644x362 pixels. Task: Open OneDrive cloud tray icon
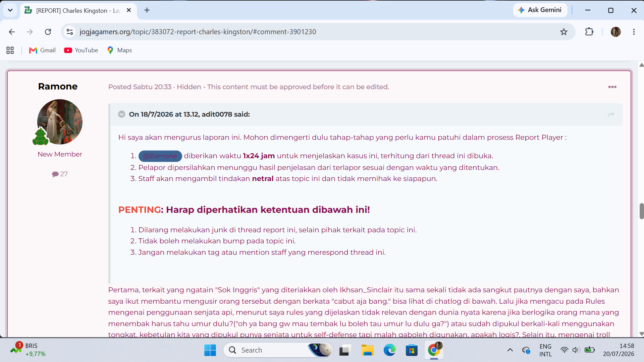pyautogui.click(x=526, y=350)
